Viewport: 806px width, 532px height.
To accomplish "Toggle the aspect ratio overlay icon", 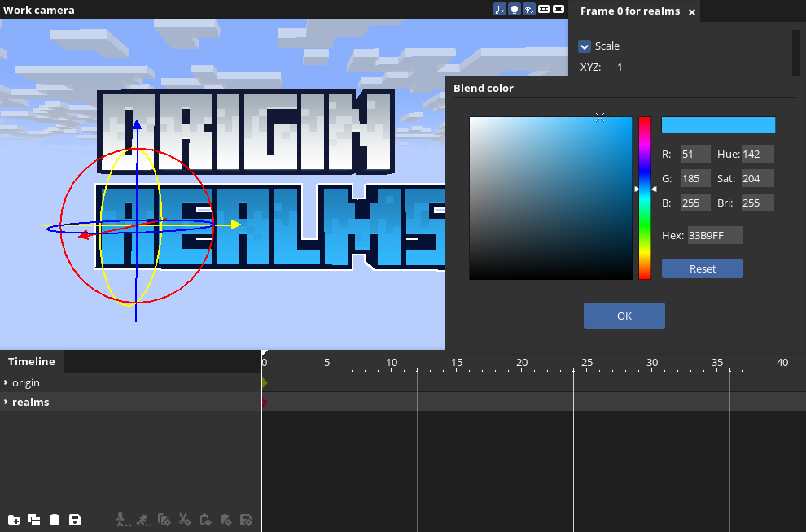I will [x=544, y=10].
